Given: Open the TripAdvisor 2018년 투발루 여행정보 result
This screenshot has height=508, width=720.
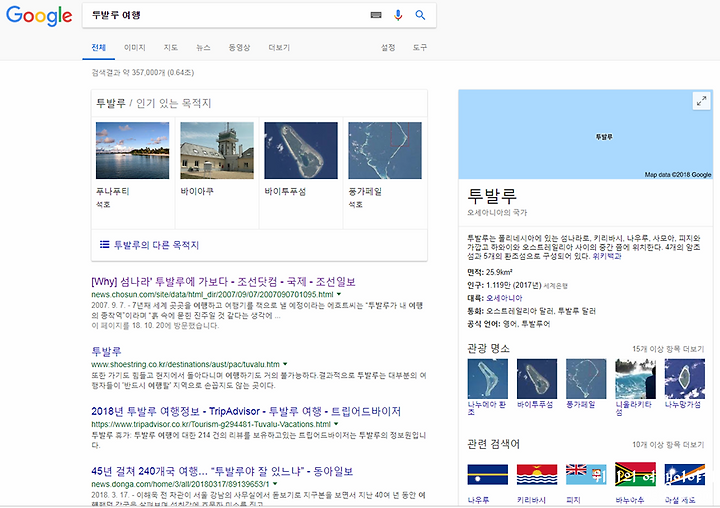Looking at the screenshot, I should point(246,411).
